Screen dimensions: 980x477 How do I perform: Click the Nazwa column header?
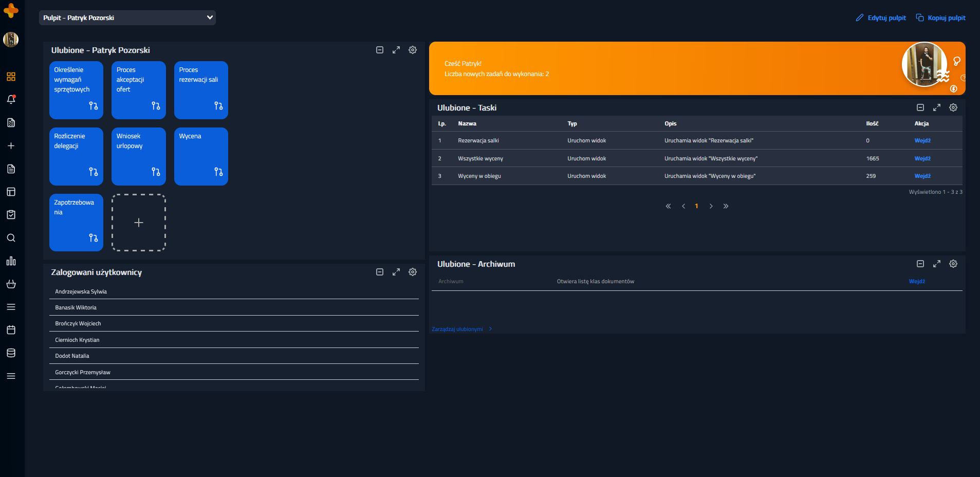tap(467, 123)
